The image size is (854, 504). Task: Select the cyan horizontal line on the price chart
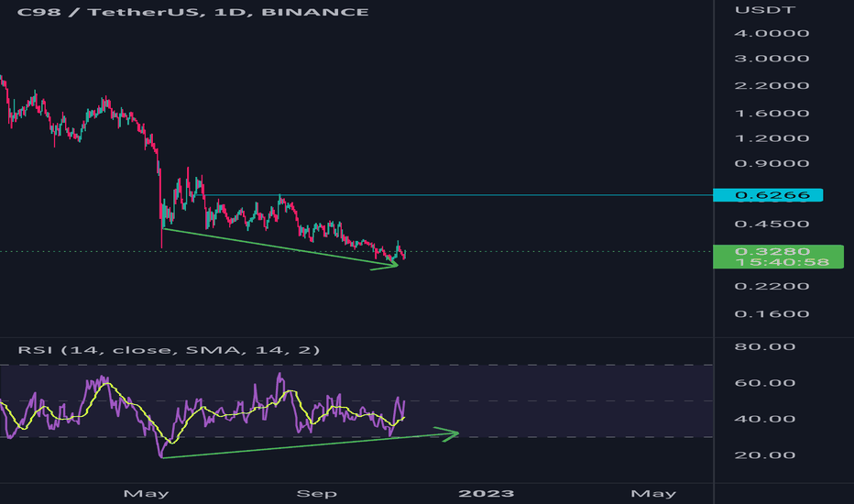click(x=457, y=195)
